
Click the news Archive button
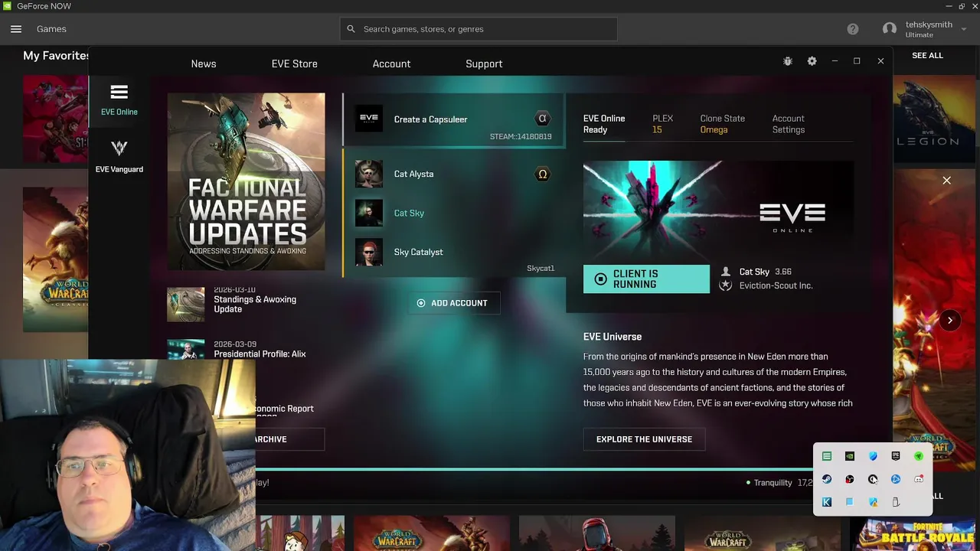(x=289, y=439)
